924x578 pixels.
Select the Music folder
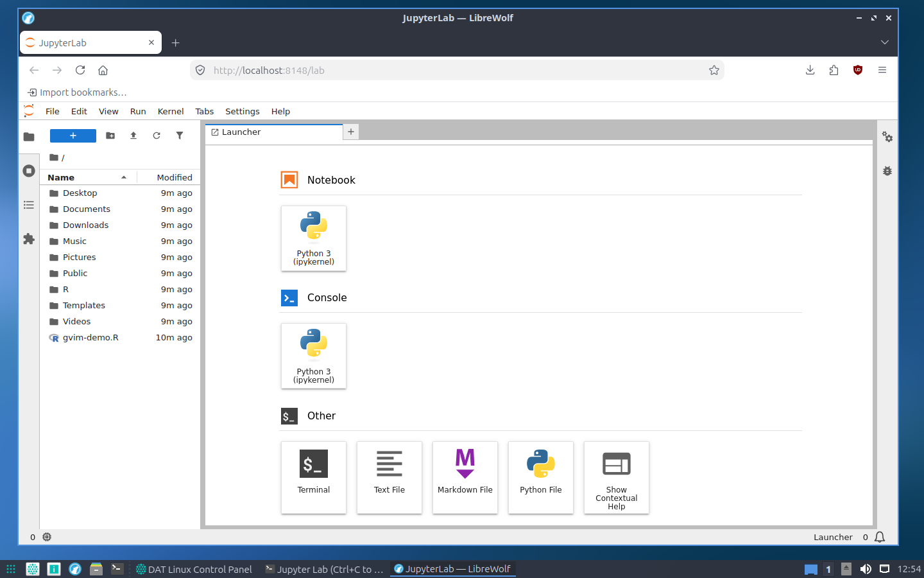point(120,241)
